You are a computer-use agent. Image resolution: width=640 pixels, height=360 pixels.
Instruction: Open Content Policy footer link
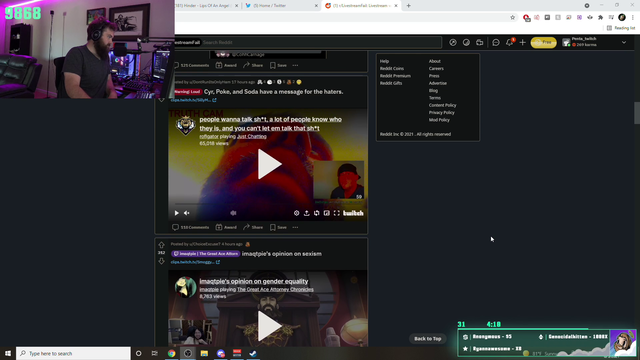442,105
